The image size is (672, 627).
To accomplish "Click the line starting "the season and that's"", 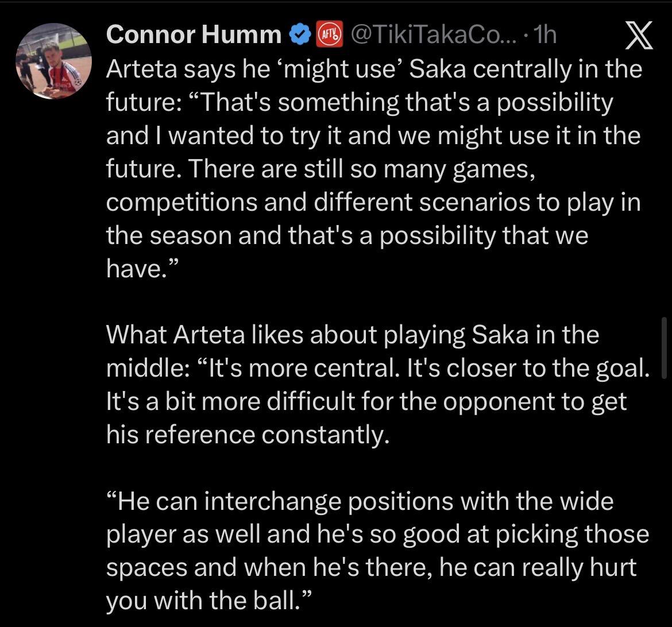I will (x=347, y=235).
